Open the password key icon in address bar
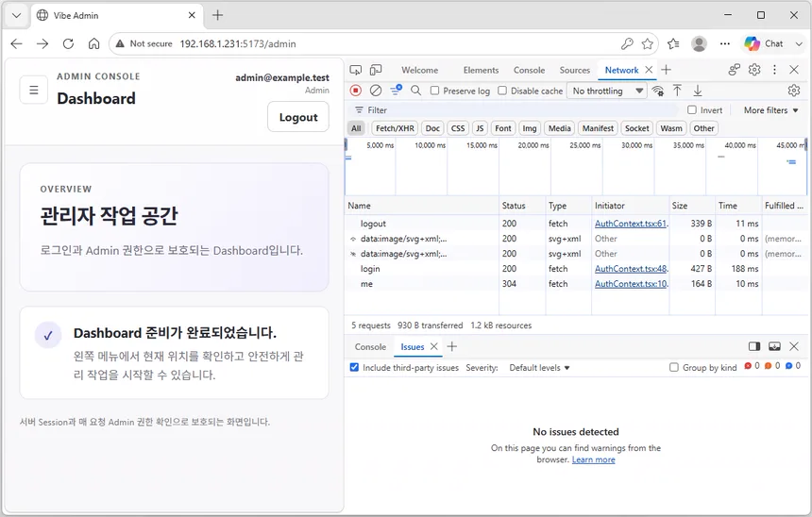 coord(627,44)
